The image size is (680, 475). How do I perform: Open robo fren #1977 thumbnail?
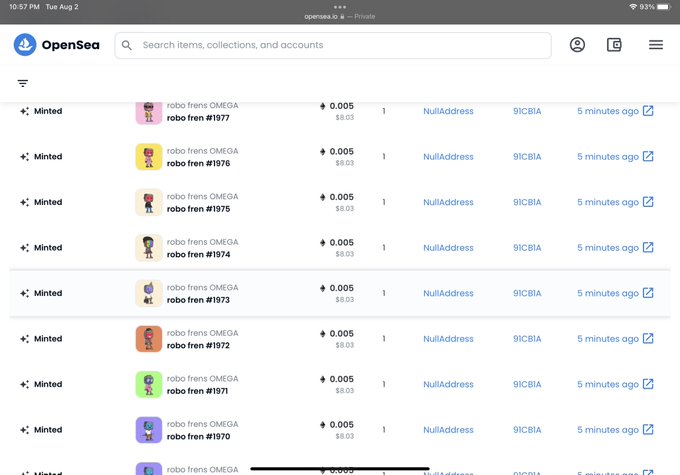click(x=149, y=113)
